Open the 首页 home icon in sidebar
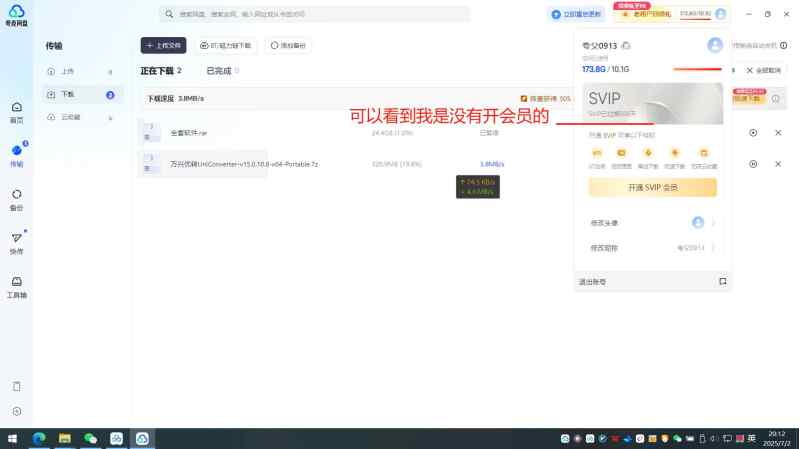Viewport: 799px width, 449px height. (x=17, y=112)
